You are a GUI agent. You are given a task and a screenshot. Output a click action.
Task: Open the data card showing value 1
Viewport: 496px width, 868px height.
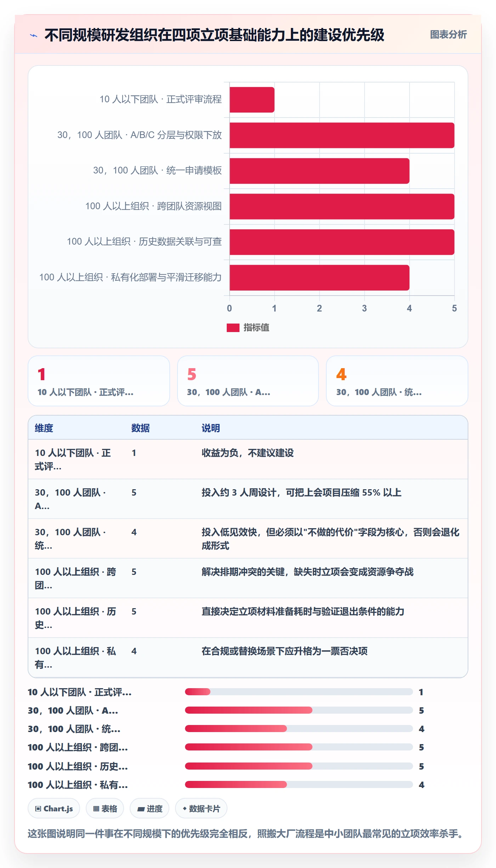(x=99, y=381)
